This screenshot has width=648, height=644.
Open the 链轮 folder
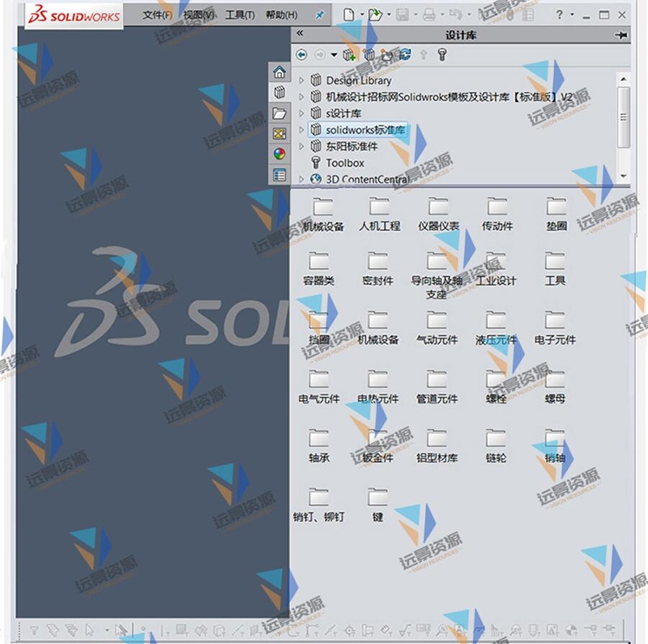click(496, 446)
